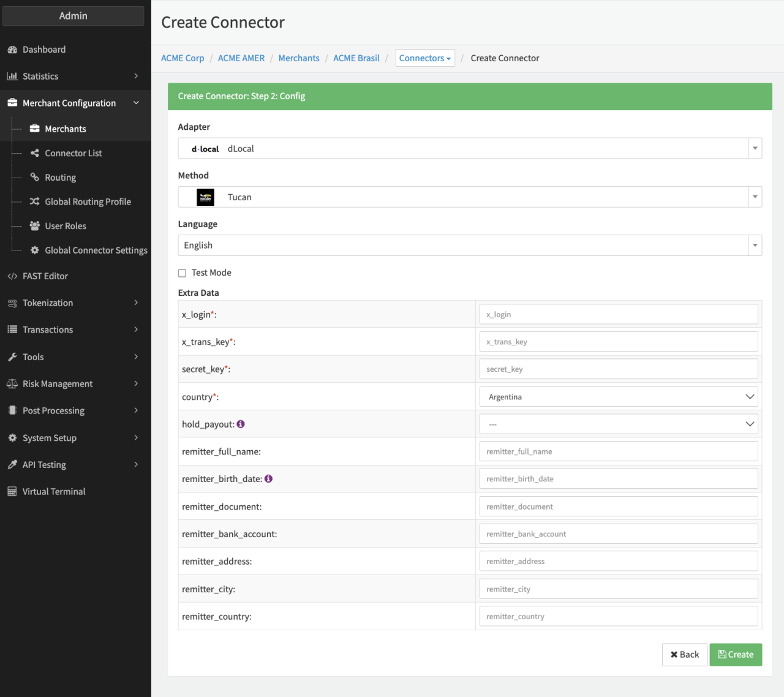Click the hold_payout info icon

click(241, 424)
